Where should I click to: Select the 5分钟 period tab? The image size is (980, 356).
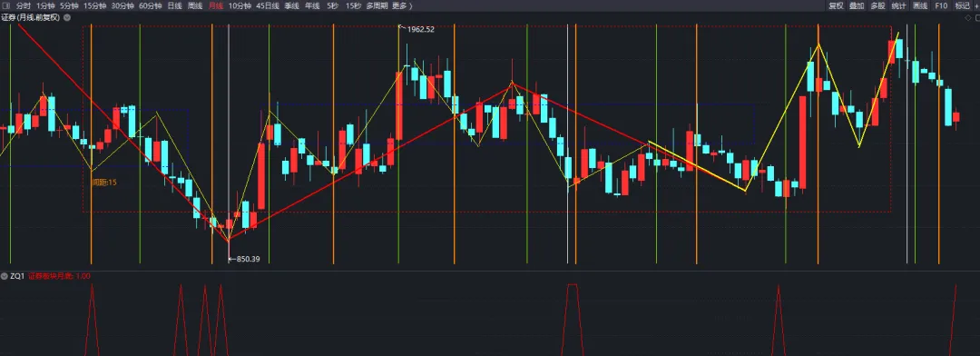pos(69,5)
